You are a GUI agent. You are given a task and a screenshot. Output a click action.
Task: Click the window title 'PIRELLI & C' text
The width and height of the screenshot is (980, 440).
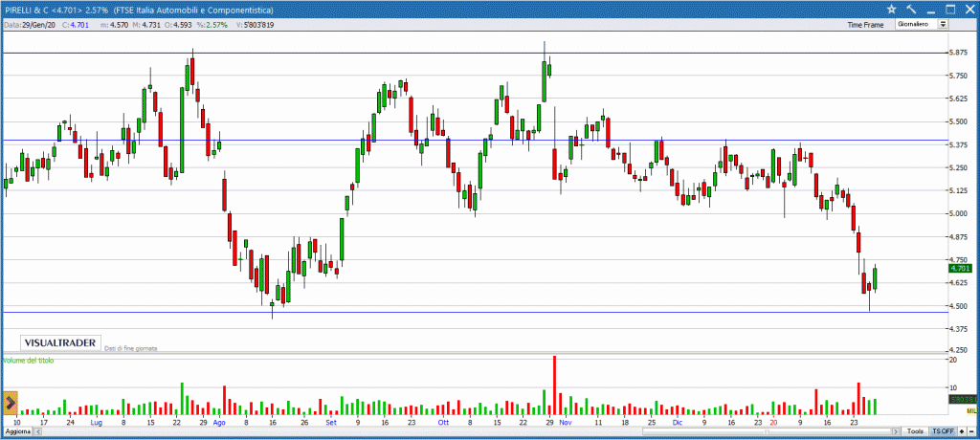(x=26, y=10)
